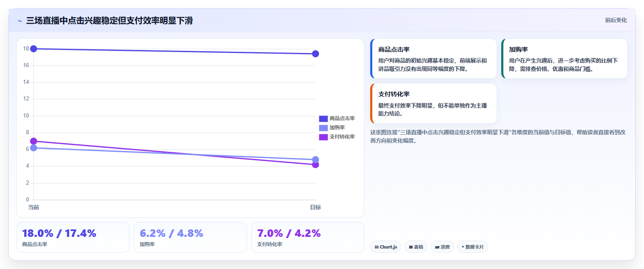Click the 前后变化 label in header

click(616, 20)
